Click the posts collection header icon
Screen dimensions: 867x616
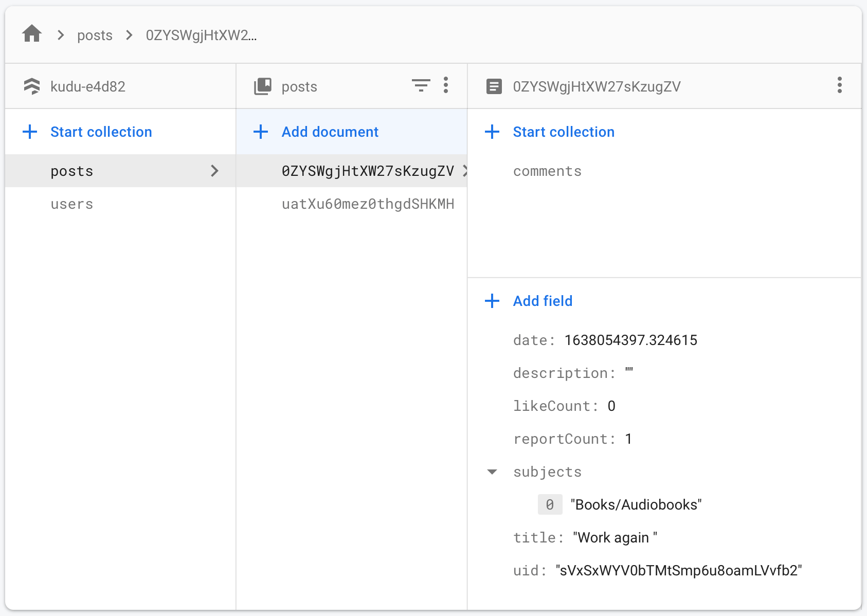tap(263, 86)
